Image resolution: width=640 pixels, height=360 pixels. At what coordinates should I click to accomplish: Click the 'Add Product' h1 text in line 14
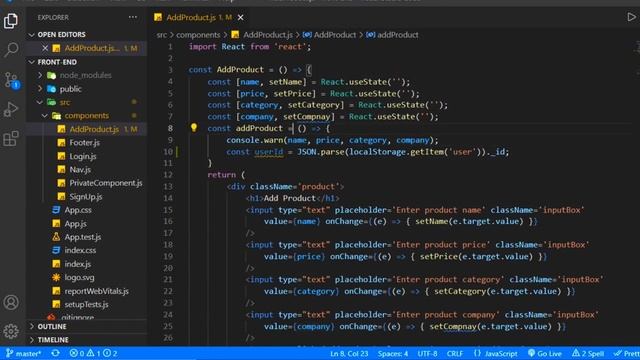coord(290,198)
